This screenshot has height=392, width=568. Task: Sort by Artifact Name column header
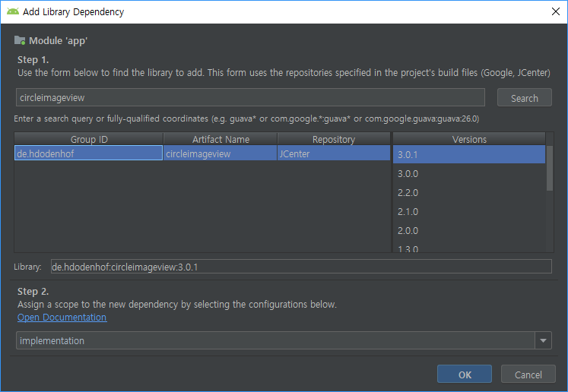[x=221, y=139]
